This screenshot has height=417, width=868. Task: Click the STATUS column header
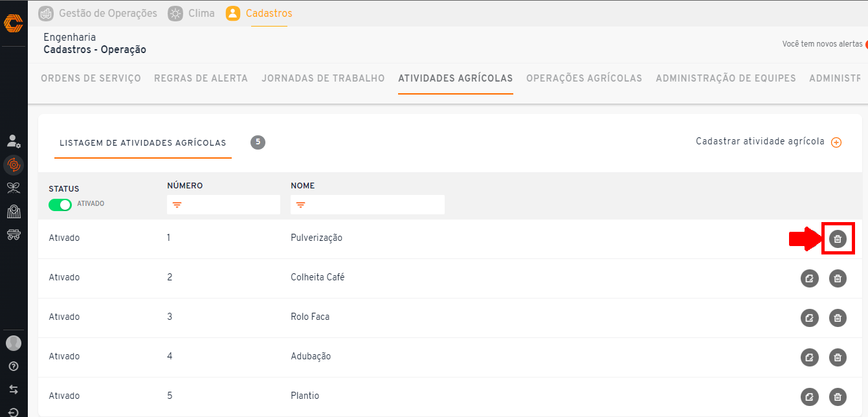64,189
